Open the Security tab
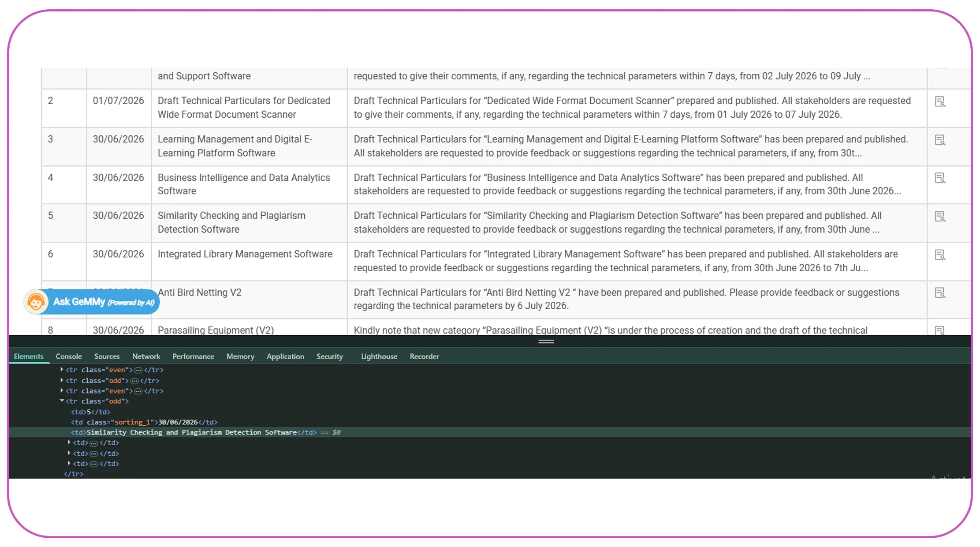 click(330, 356)
